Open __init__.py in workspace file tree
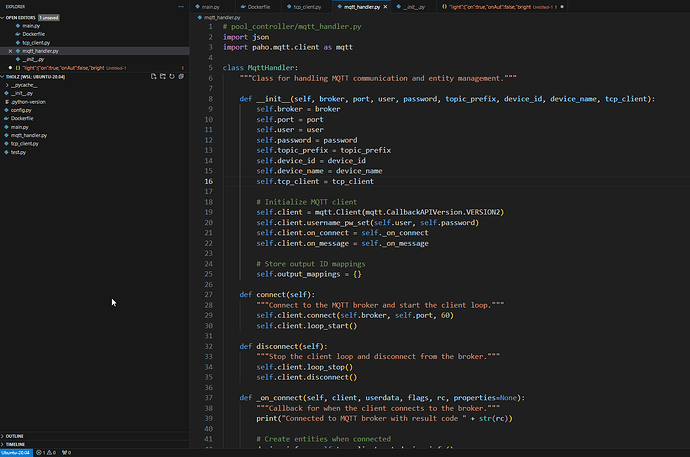The height and width of the screenshot is (457, 690). [22, 93]
